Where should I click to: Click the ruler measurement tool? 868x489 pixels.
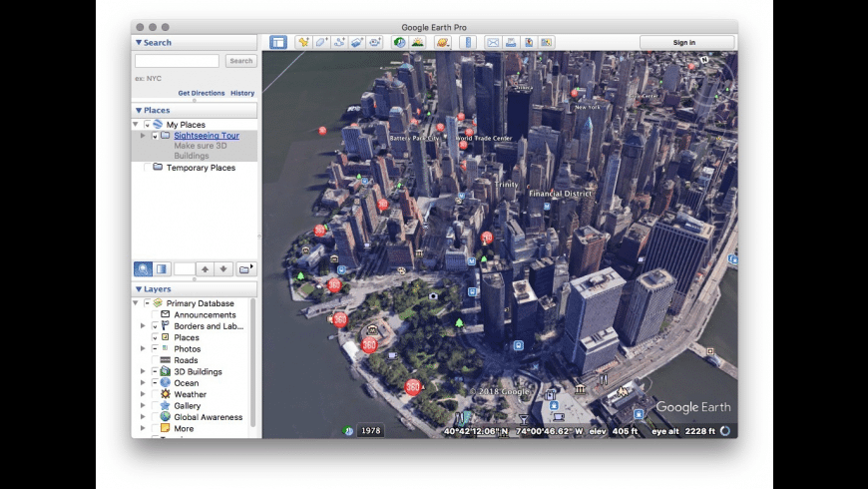(x=467, y=42)
